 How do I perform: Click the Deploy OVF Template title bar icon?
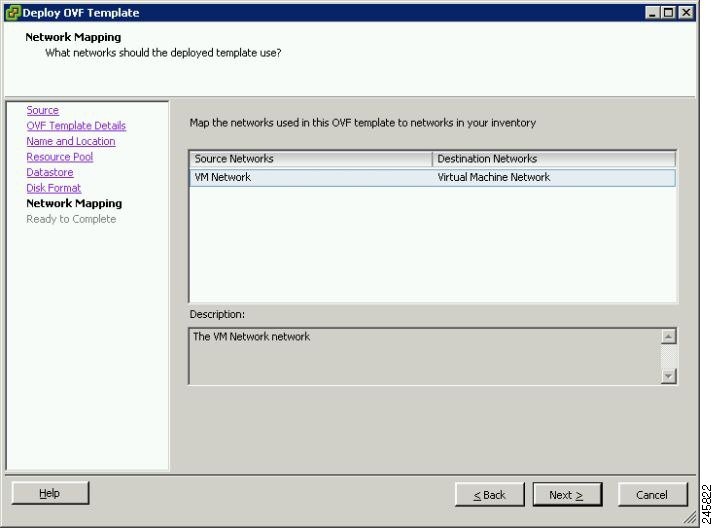pos(13,12)
